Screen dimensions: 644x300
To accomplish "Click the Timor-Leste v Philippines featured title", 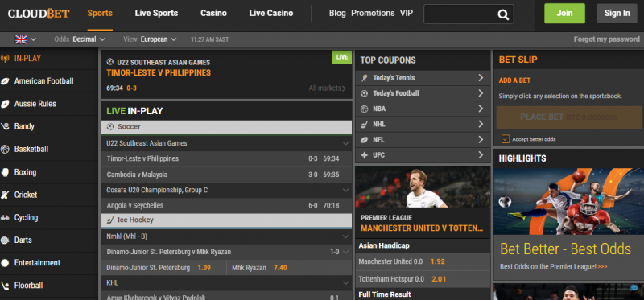I will coord(159,73).
